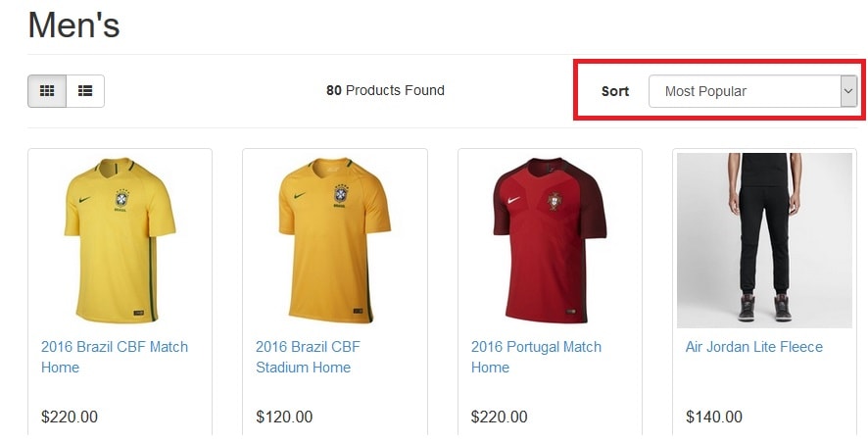Click the yellow Brazil Match jersey image

click(121, 240)
